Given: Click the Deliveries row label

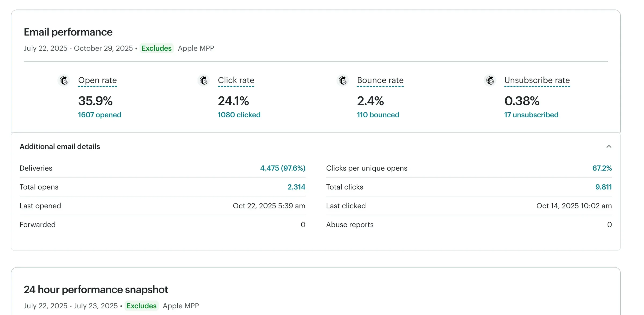Looking at the screenshot, I should point(36,168).
